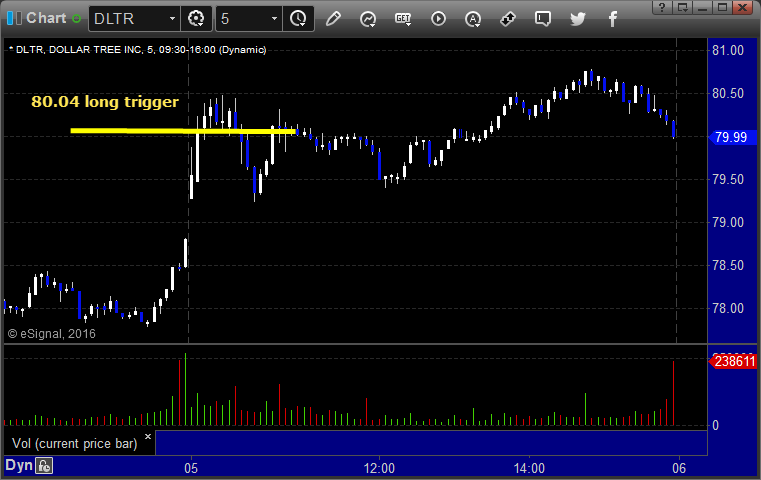This screenshot has height=480, width=761.
Task: Open the studies chart-line icon menu
Action: 368,19
